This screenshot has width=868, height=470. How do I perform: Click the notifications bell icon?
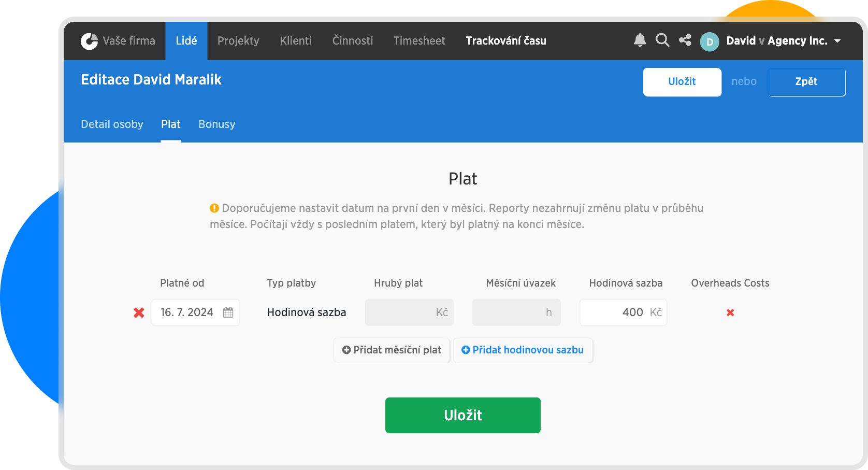tap(640, 40)
